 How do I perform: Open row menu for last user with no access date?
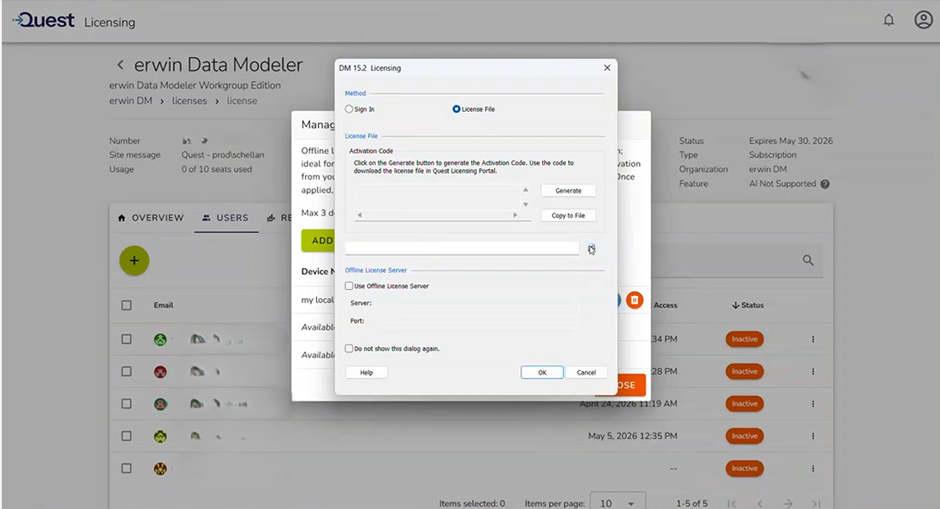pyautogui.click(x=813, y=469)
